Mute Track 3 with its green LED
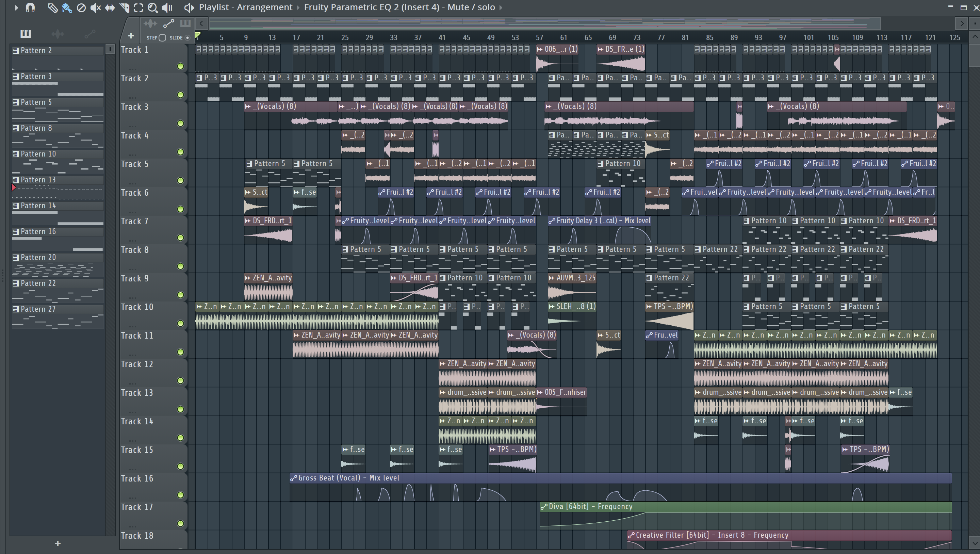 [x=180, y=123]
